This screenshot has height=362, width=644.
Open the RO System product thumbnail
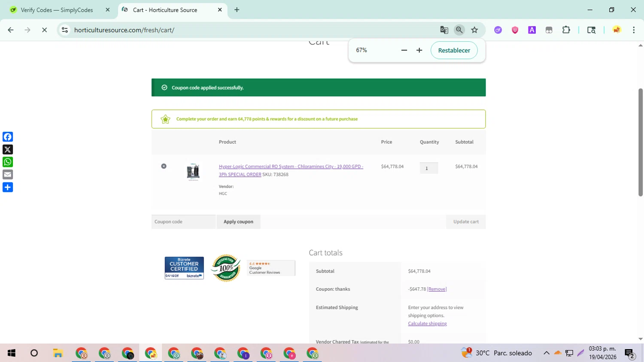193,172
